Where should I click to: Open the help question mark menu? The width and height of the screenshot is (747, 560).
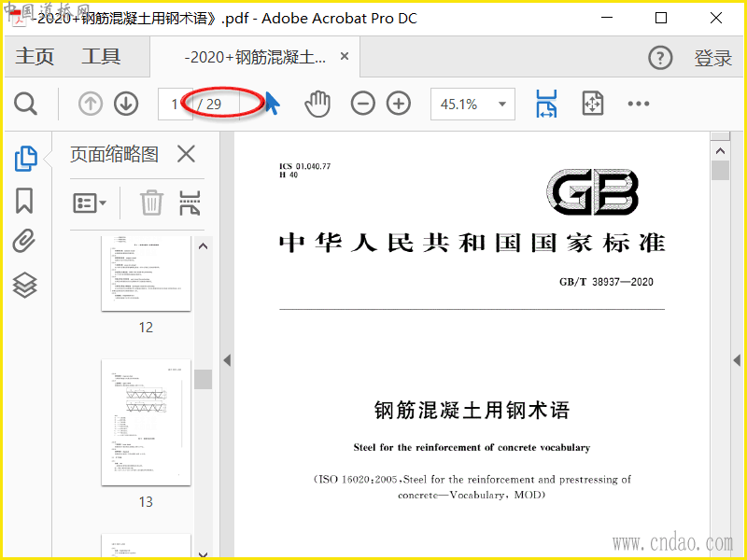tap(660, 58)
